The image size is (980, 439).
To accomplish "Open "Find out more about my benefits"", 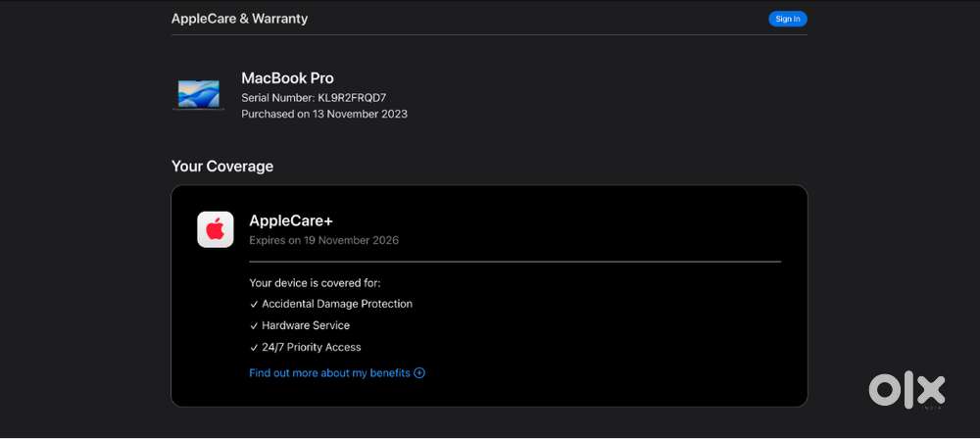I will 330,373.
